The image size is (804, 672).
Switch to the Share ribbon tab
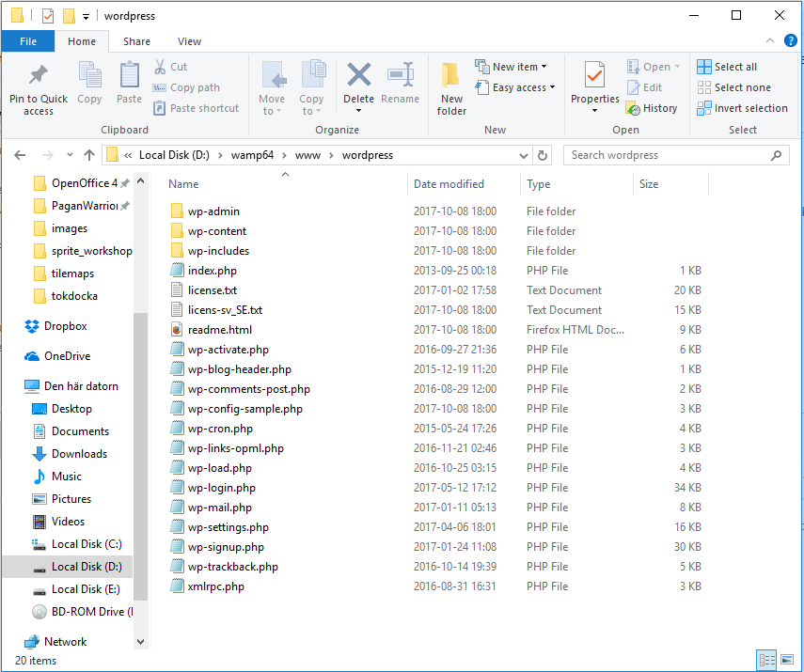point(136,41)
